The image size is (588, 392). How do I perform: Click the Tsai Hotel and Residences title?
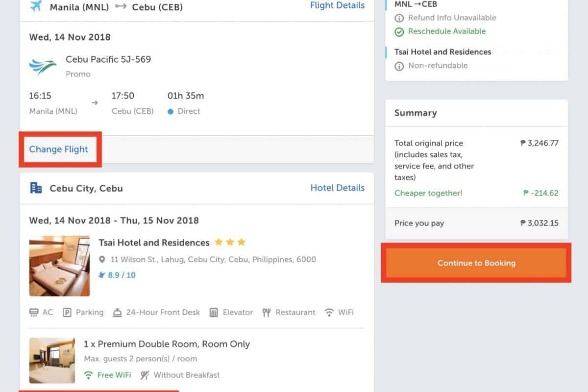point(154,243)
